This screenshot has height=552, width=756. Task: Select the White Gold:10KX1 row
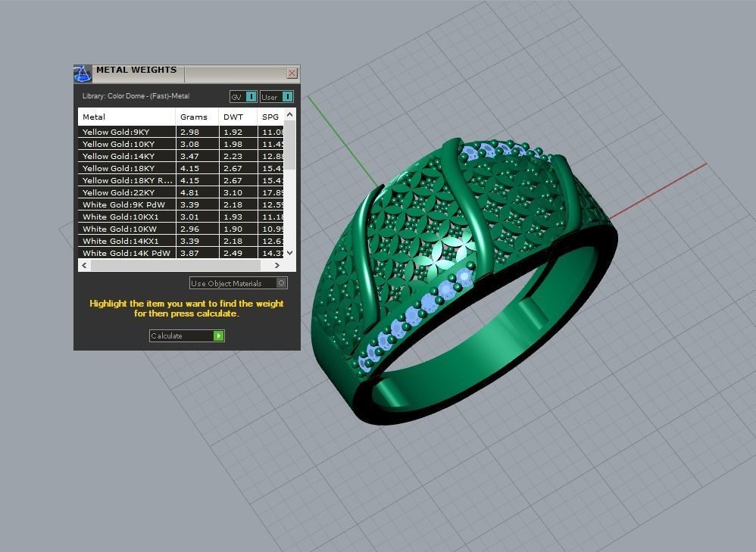(x=181, y=217)
